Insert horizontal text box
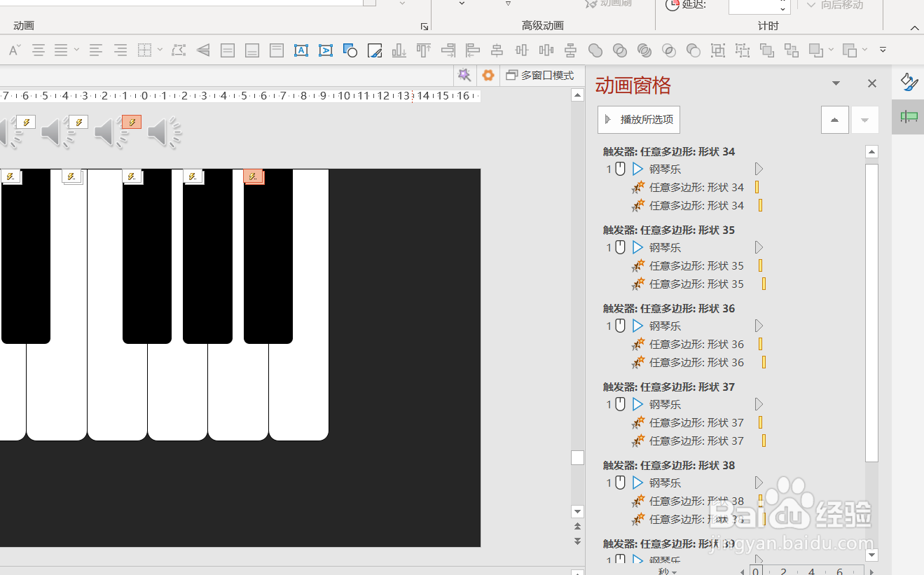Image resolution: width=924 pixels, height=575 pixels. tap(301, 50)
